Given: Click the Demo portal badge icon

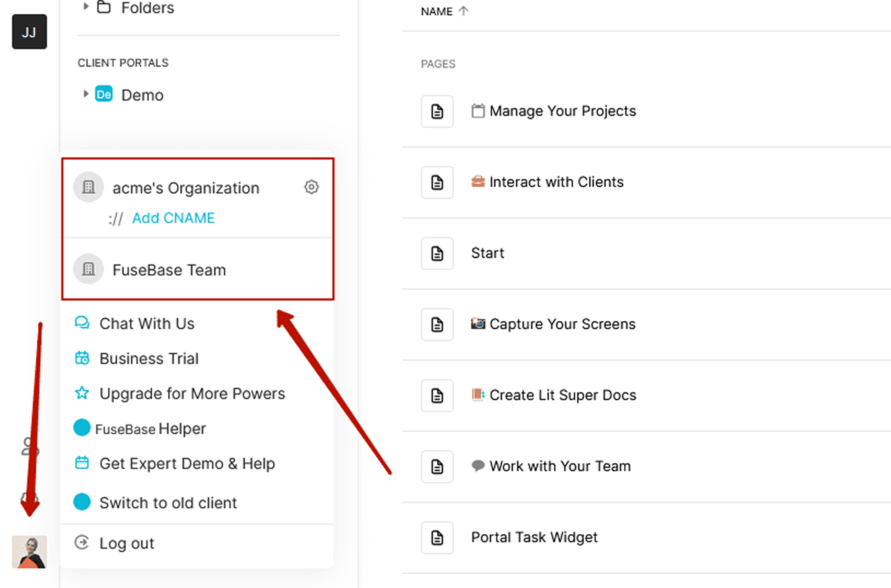Looking at the screenshot, I should click(x=104, y=95).
